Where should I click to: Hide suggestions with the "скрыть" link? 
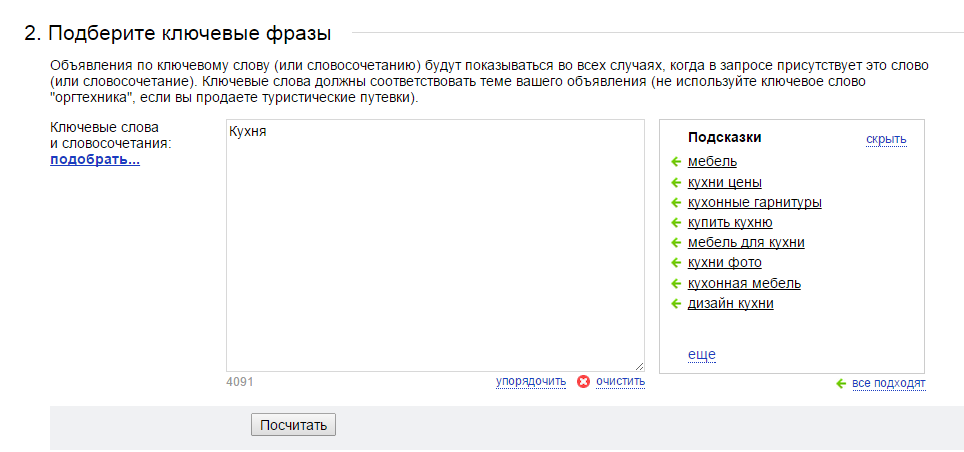pos(886,139)
